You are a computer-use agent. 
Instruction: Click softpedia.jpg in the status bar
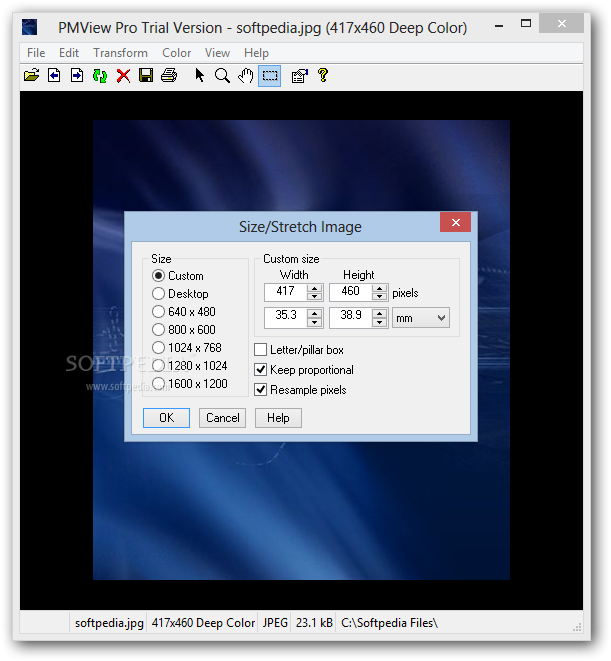(109, 623)
